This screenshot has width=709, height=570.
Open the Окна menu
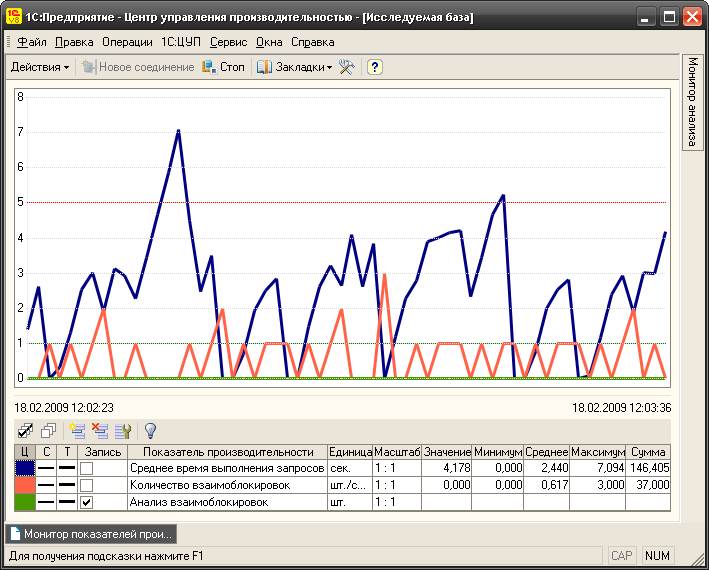pos(269,42)
